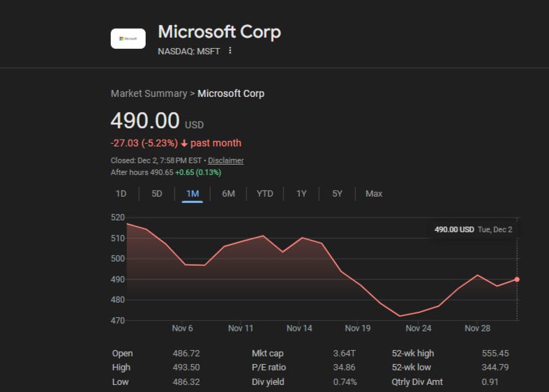Viewport: 549px width, 392px height.
Task: Switch to the 6M time range tab
Action: tap(228, 193)
